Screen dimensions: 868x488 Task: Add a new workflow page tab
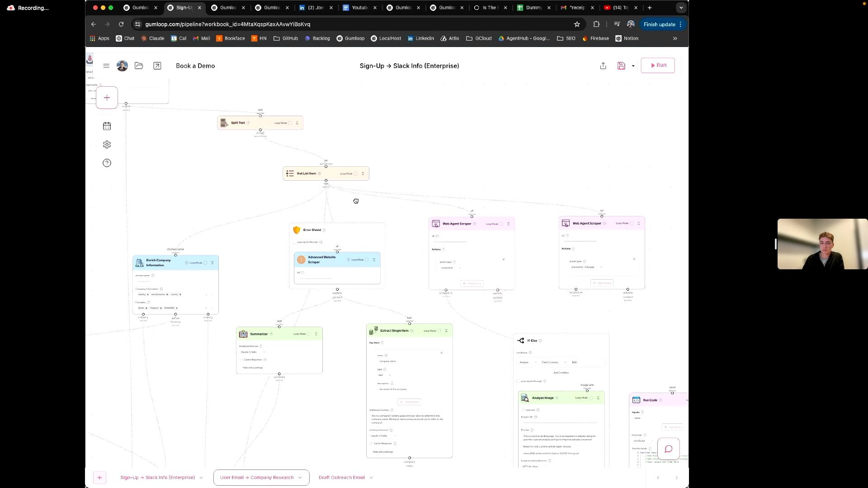[x=99, y=478]
